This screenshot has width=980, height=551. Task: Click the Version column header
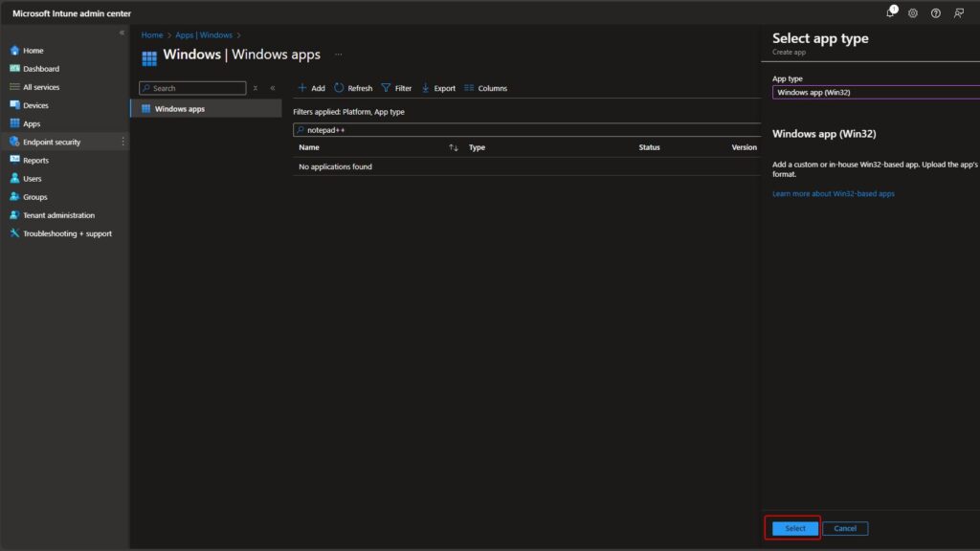[x=745, y=147]
